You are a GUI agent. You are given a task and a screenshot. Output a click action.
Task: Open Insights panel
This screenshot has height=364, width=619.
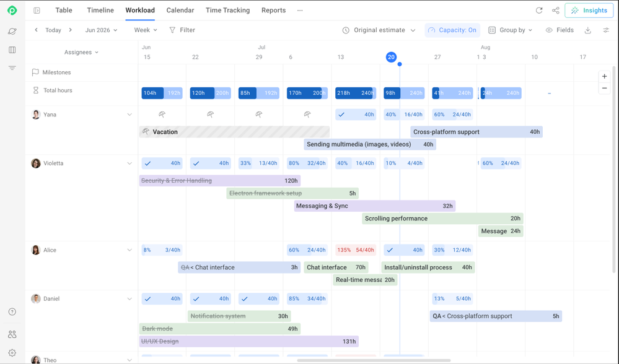point(589,11)
